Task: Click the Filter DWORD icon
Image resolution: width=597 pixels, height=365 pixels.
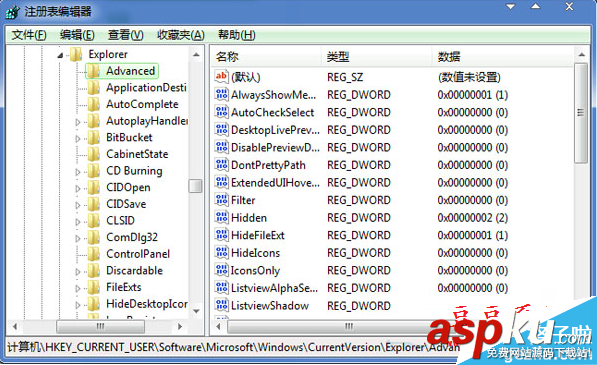Action: [221, 199]
